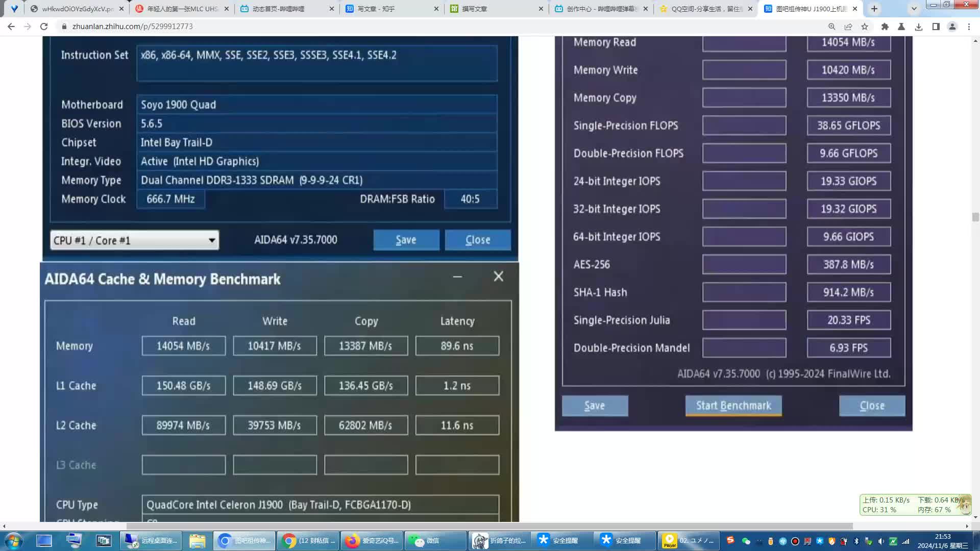Click the Start Benchmark button
Viewport: 980px width, 551px height.
click(733, 406)
